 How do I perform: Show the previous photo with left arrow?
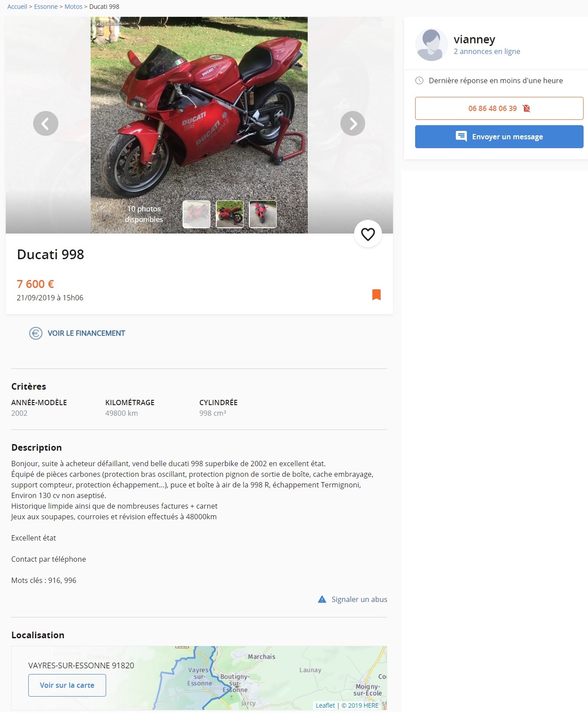tap(46, 123)
